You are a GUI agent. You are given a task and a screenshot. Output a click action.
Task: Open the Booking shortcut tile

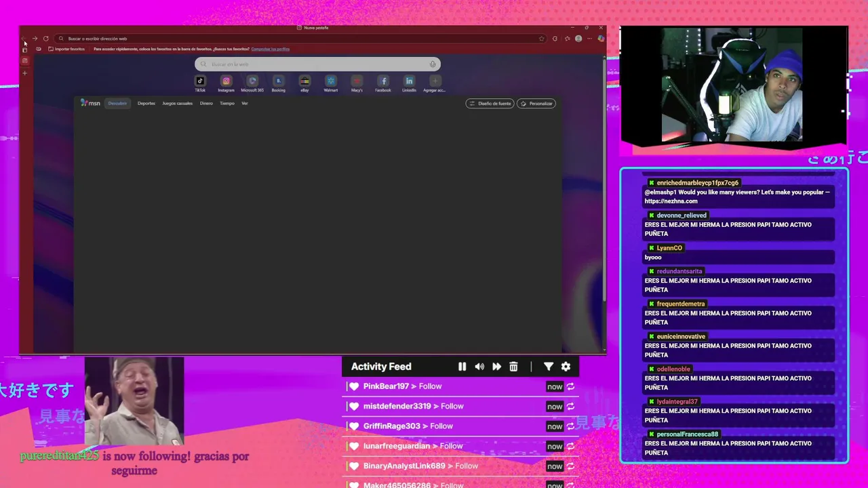279,83
